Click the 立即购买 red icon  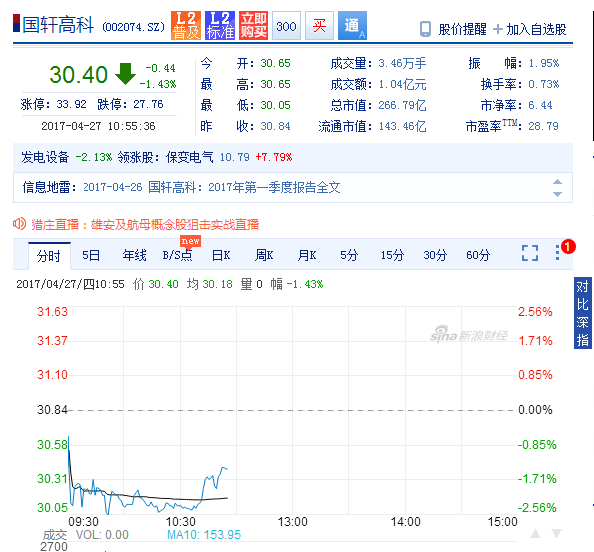[253, 26]
